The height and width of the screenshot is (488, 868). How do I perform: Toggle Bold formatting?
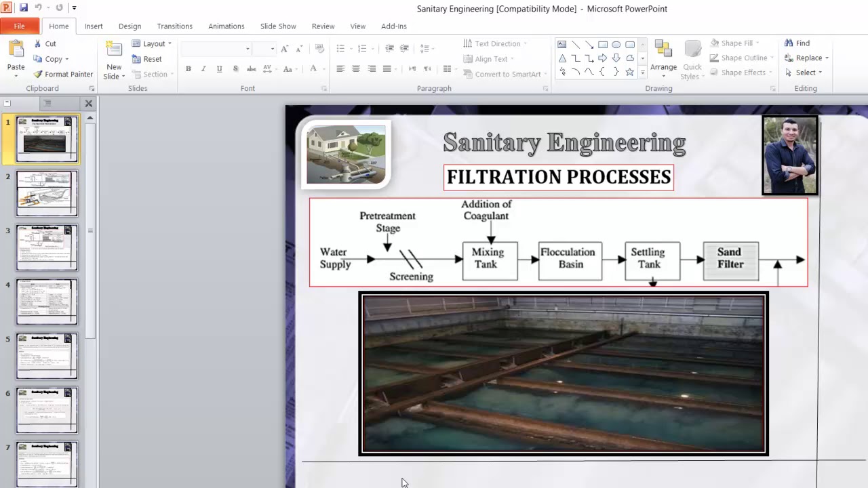tap(188, 69)
